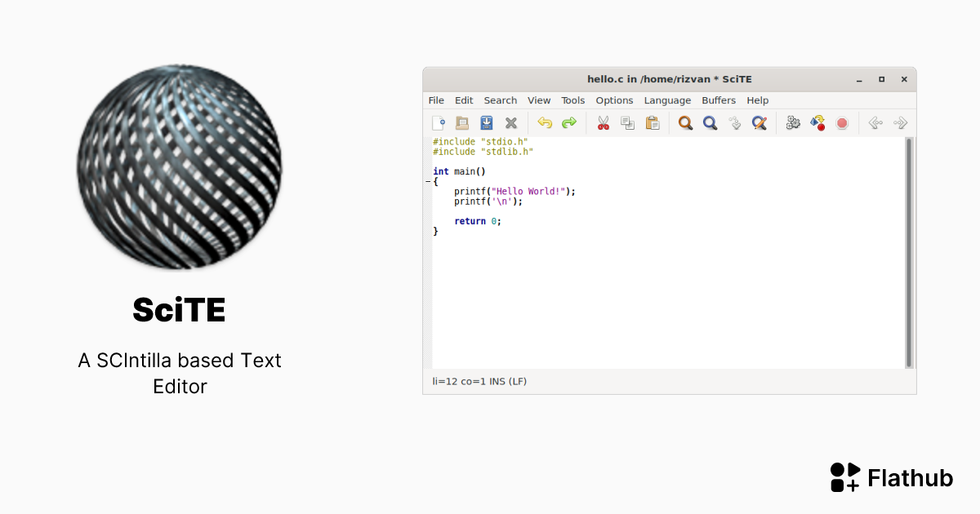This screenshot has width=980, height=514.
Task: Click the green Redo arrow icon
Action: pyautogui.click(x=569, y=123)
